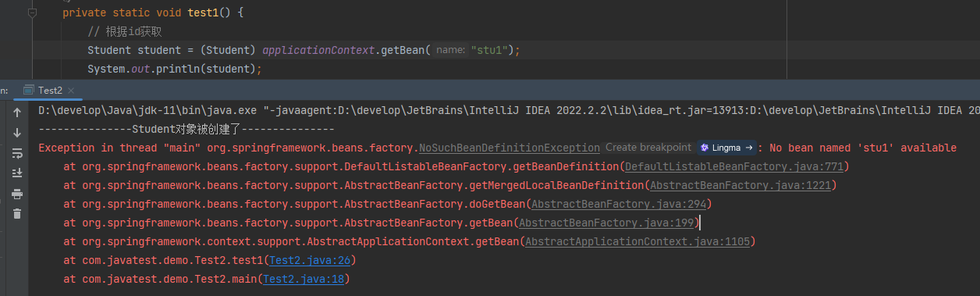The height and width of the screenshot is (296, 980).
Task: Click the Clear All trash icon
Action: 17,213
